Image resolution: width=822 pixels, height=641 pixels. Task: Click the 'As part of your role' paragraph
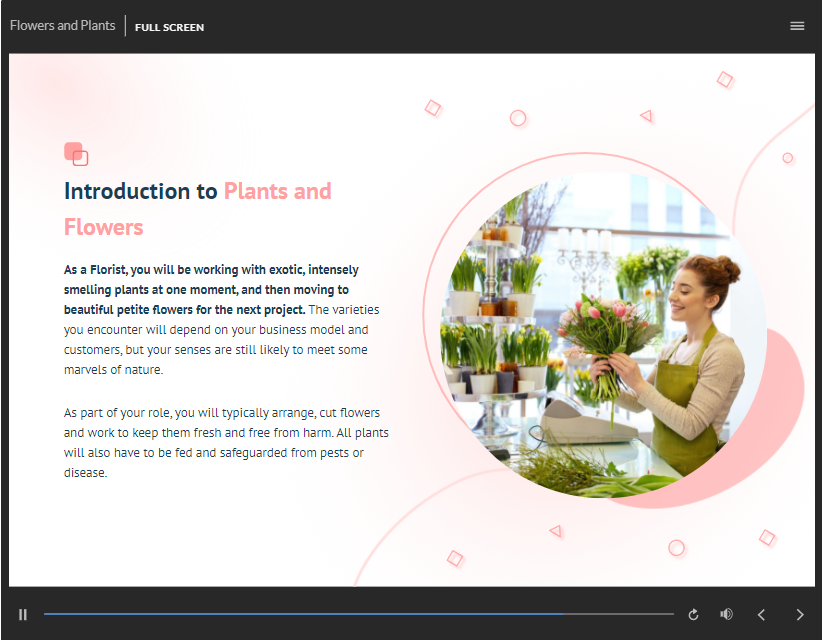[226, 442]
